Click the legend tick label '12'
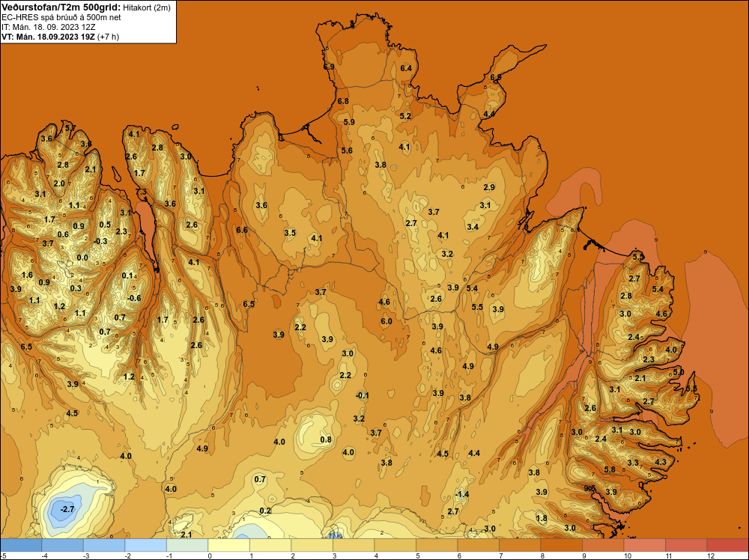The image size is (749, 560). coord(711,556)
